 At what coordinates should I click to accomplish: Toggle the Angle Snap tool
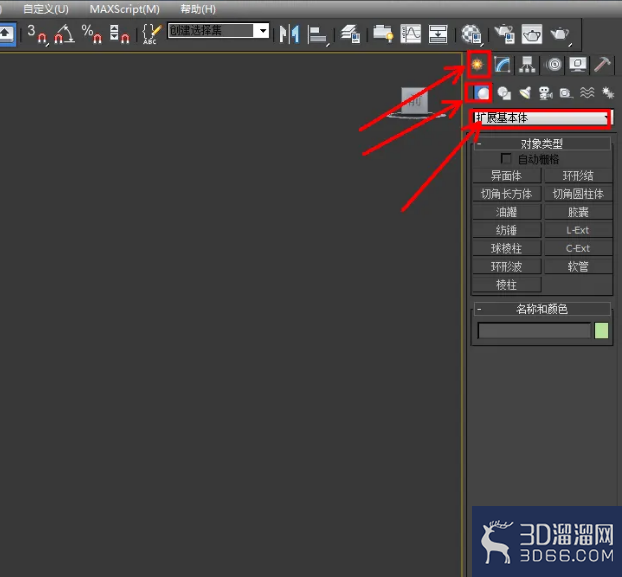pyautogui.click(x=64, y=34)
